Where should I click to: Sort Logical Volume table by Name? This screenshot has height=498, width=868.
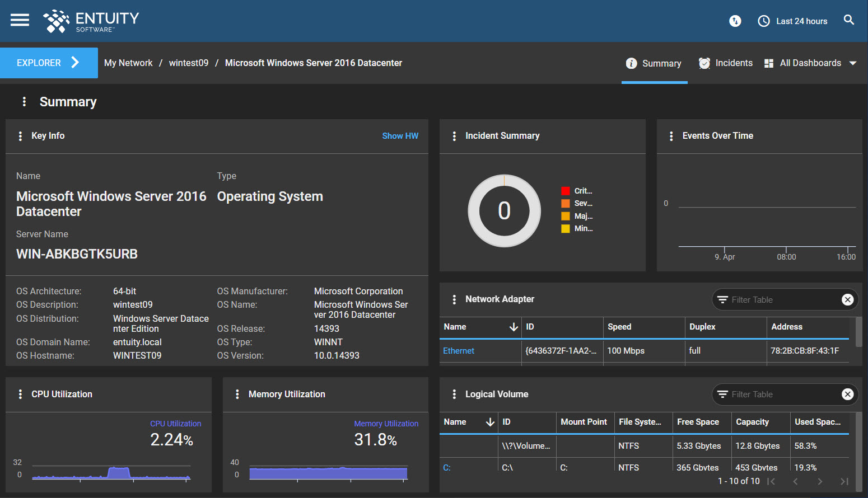(469, 422)
